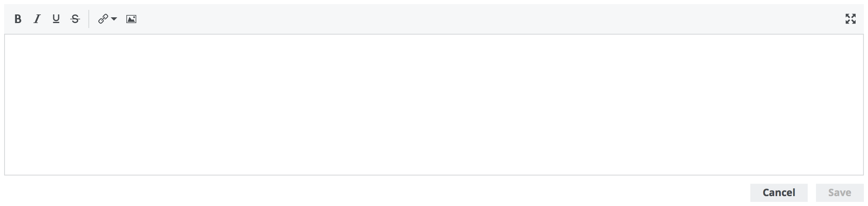Activate the U underline toggle

click(x=56, y=19)
